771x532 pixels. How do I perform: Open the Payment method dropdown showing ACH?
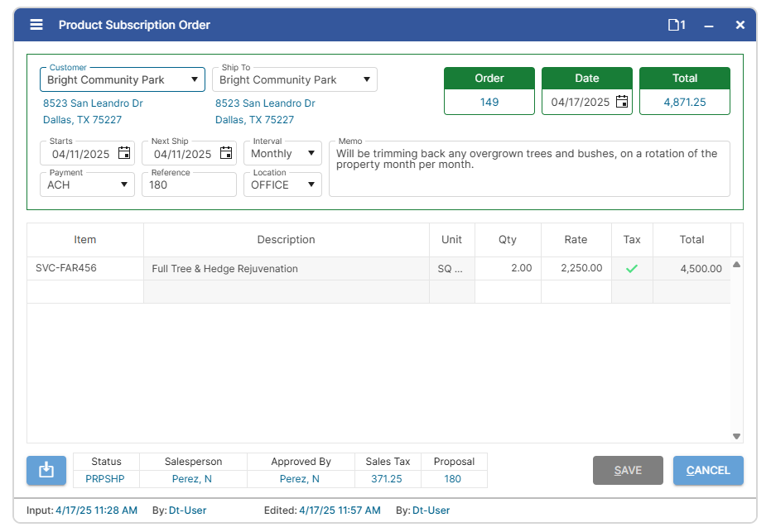click(125, 184)
